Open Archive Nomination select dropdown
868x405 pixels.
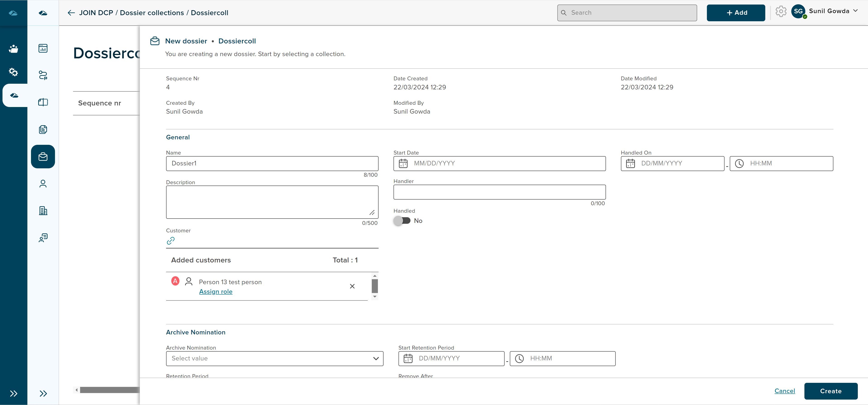pos(274,358)
